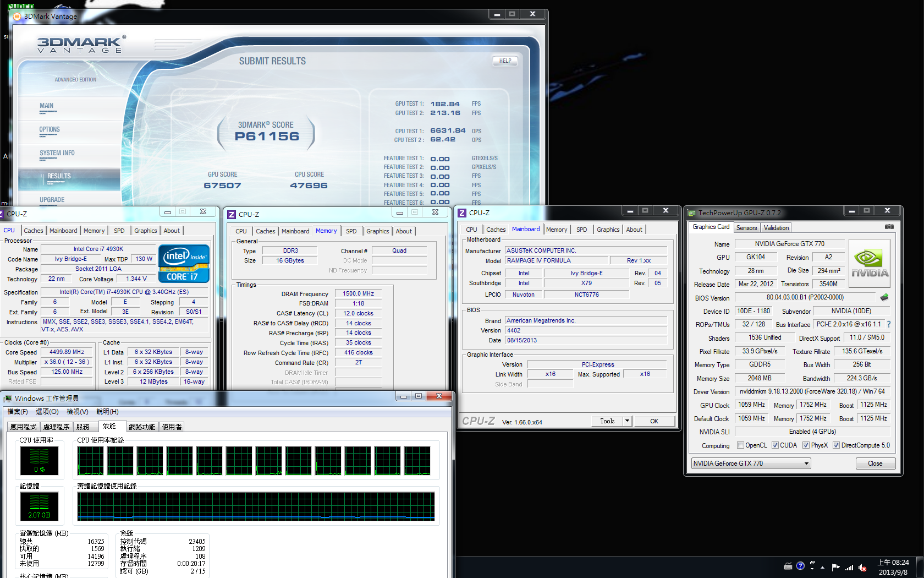Image resolution: width=924 pixels, height=578 pixels.
Task: Open OPTIONS in the 3DMark sidebar
Action: point(50,129)
